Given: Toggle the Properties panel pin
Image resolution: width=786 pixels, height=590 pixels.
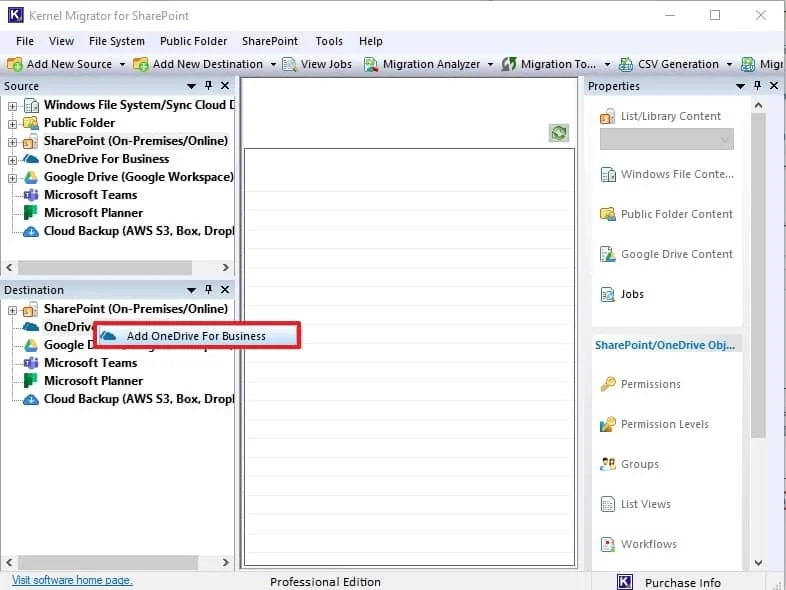Looking at the screenshot, I should click(757, 86).
